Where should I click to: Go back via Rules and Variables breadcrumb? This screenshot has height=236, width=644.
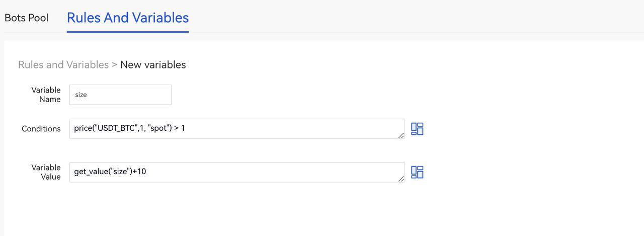click(x=63, y=64)
